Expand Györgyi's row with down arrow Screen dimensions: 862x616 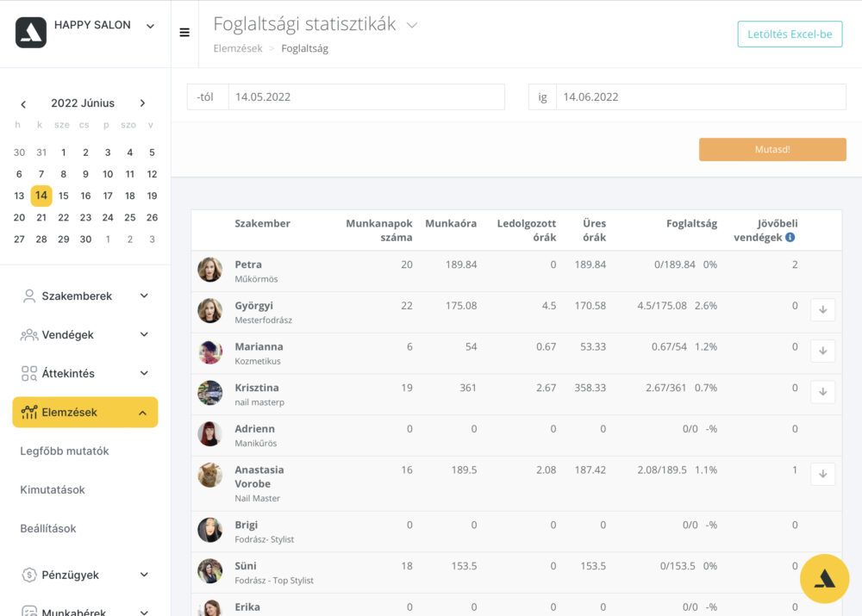823,310
